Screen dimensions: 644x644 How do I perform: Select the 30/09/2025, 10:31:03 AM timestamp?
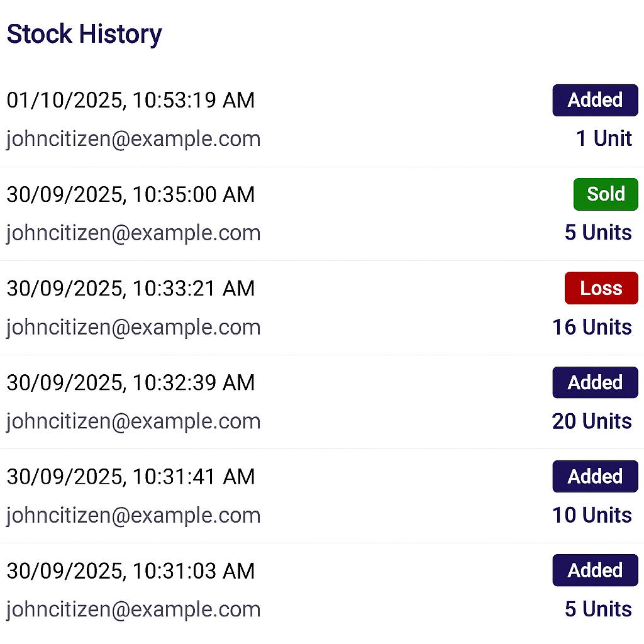tap(131, 570)
